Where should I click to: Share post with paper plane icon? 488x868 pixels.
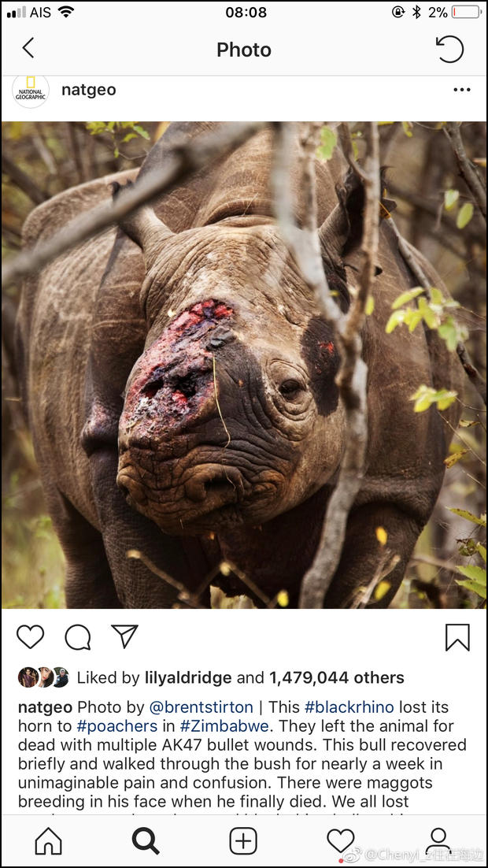pos(124,636)
